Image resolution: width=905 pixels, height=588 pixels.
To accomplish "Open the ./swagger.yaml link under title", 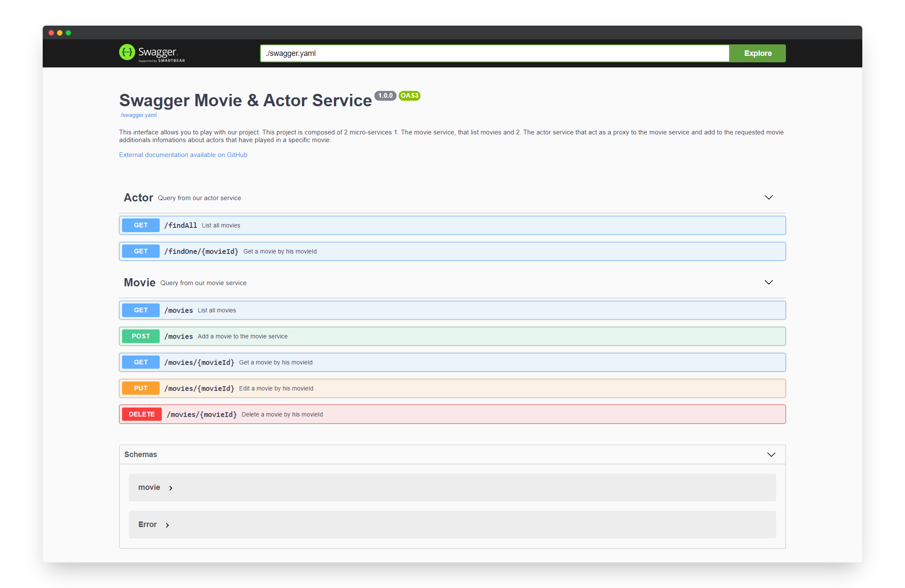I will coord(138,115).
